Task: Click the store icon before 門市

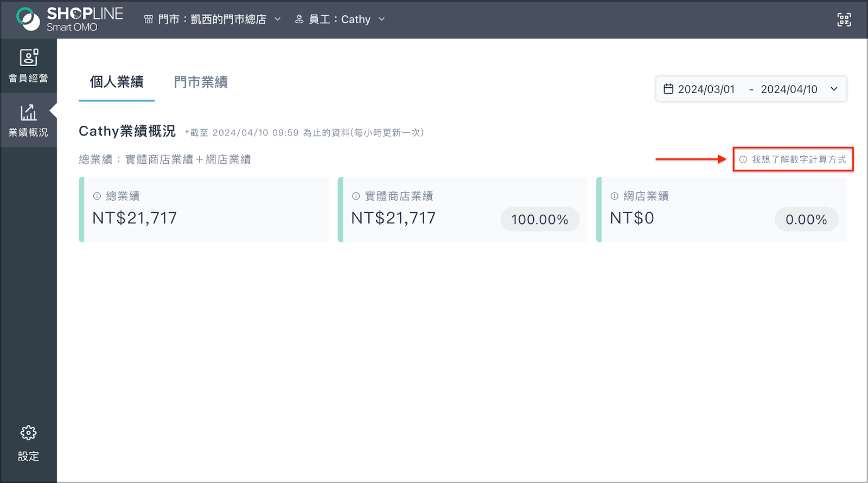Action: (x=149, y=20)
